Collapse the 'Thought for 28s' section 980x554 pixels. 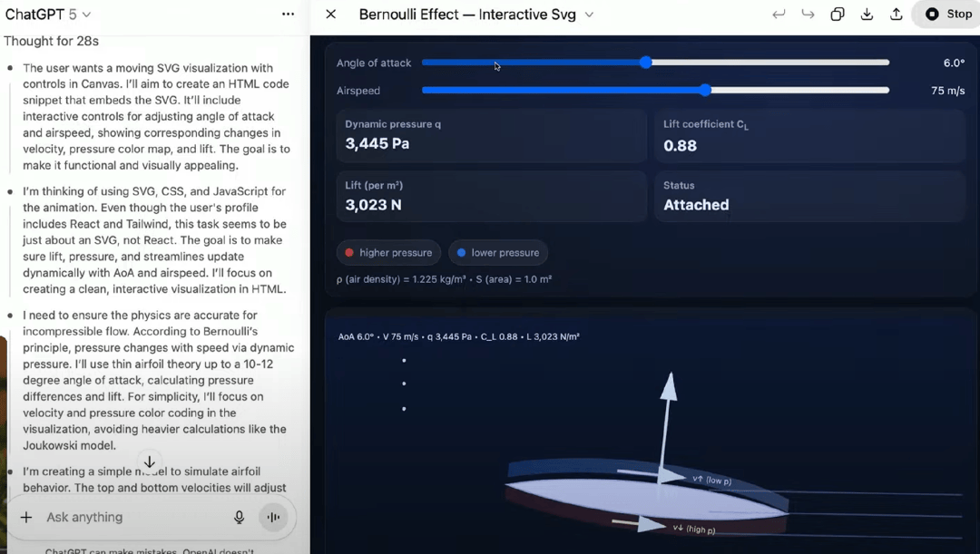[x=51, y=41]
